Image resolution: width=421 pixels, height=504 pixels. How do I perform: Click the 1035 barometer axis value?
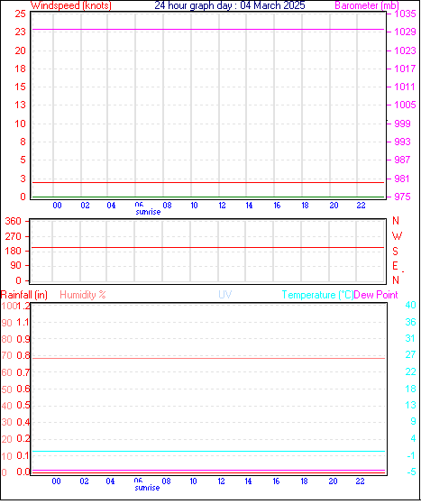[x=405, y=14]
